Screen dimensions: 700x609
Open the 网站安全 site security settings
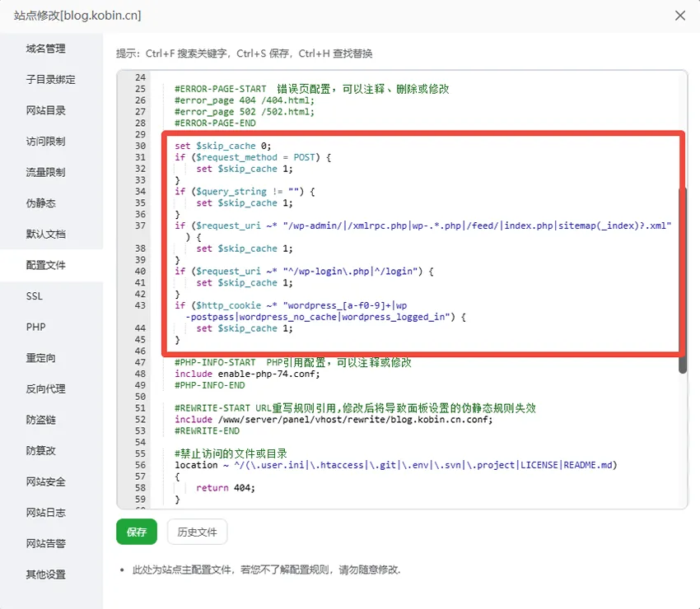48,481
